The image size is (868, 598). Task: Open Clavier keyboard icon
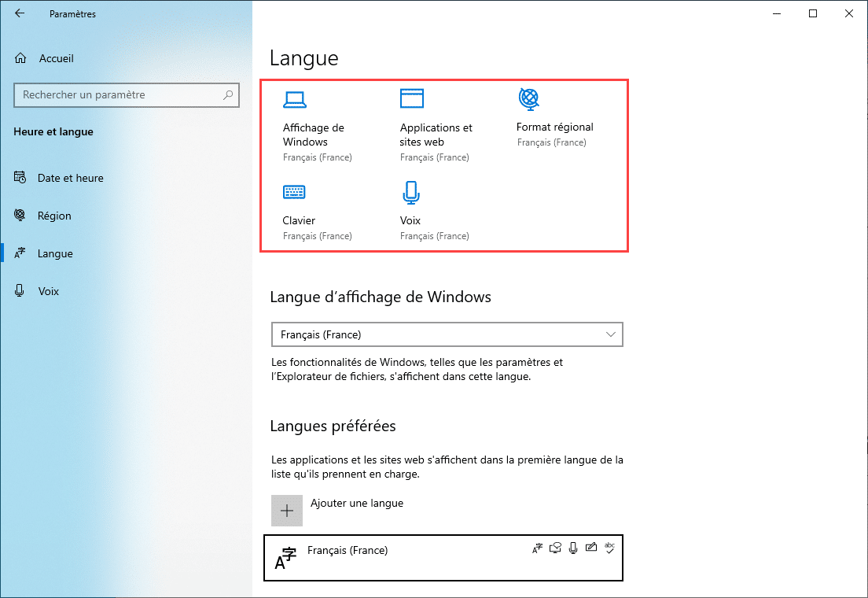coord(294,192)
